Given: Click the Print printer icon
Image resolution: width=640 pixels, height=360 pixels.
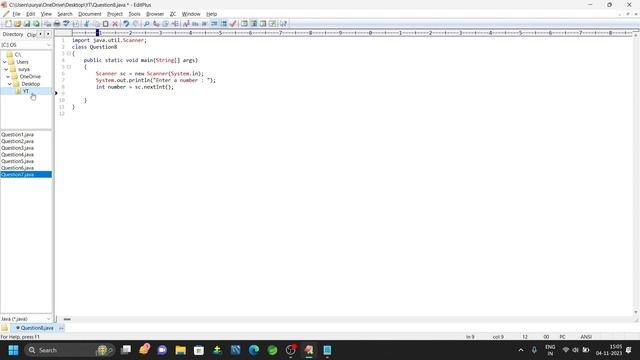Looking at the screenshot, I should tap(57, 24).
